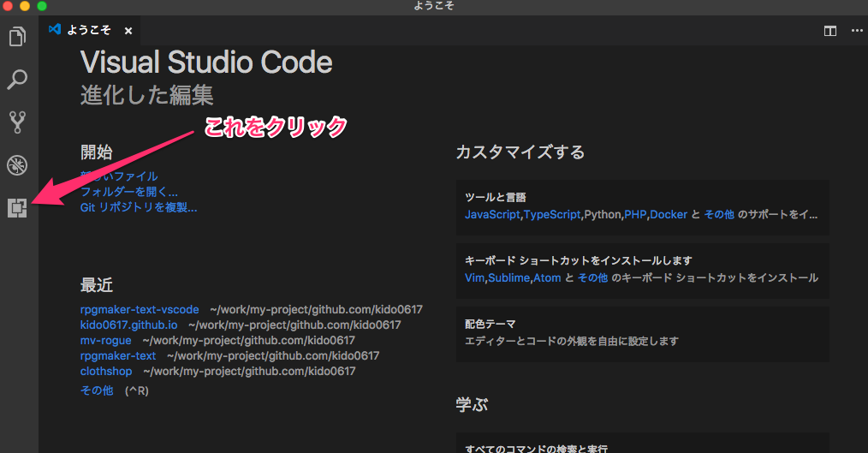The height and width of the screenshot is (453, 868).
Task: Open the Explorer view in activity bar
Action: point(18,37)
